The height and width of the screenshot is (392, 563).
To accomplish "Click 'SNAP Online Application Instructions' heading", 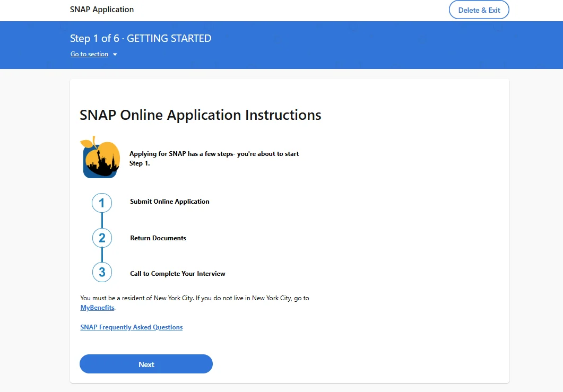I will pyautogui.click(x=201, y=115).
